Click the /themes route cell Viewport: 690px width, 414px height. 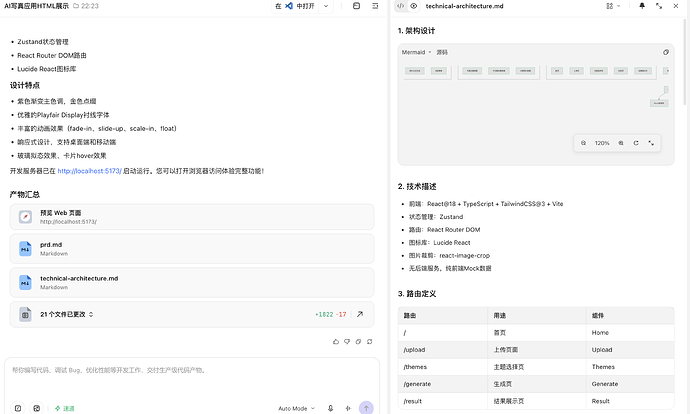(x=443, y=367)
